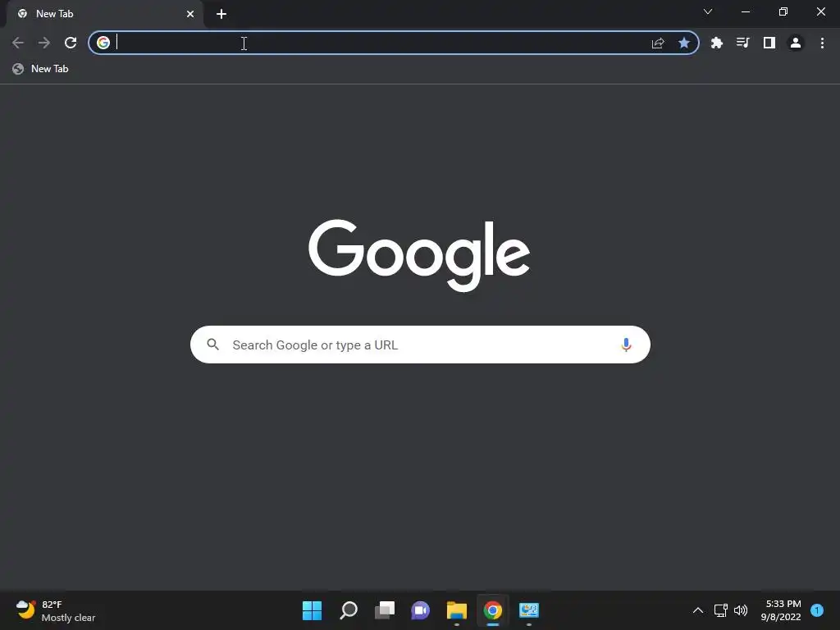Launch the Teams Chat taskbar icon
The width and height of the screenshot is (840, 630).
421,610
